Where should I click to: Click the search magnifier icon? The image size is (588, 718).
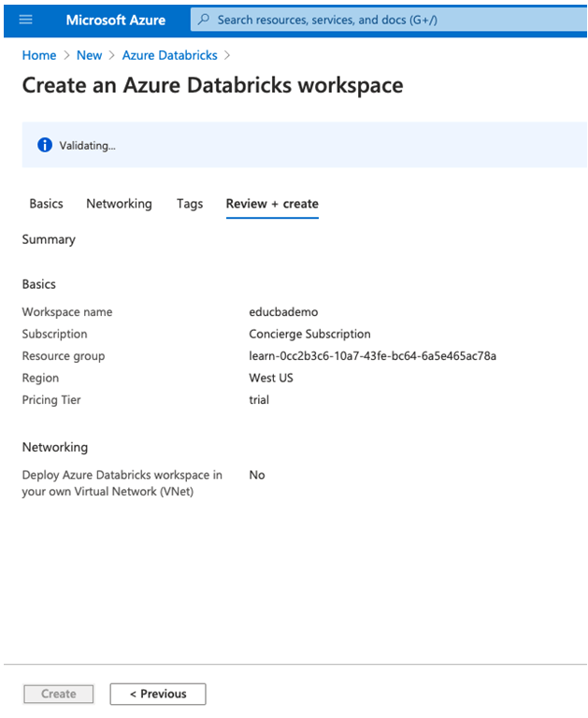pos(204,20)
